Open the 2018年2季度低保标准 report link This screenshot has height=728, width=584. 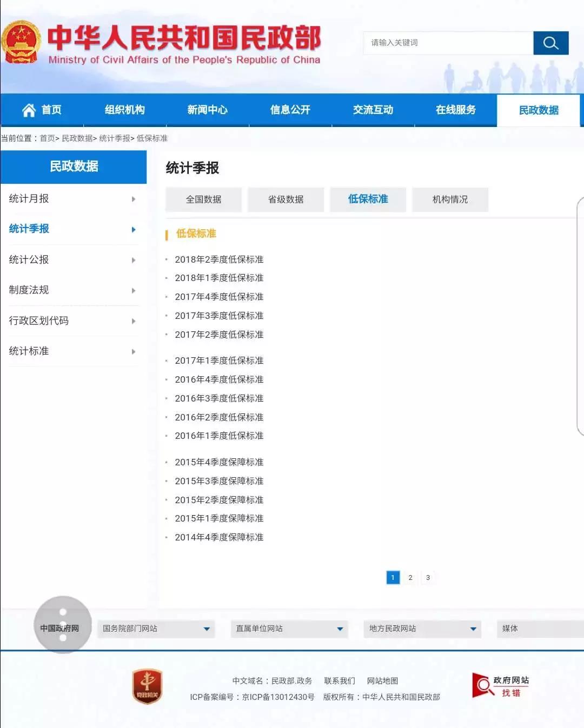coord(220,259)
